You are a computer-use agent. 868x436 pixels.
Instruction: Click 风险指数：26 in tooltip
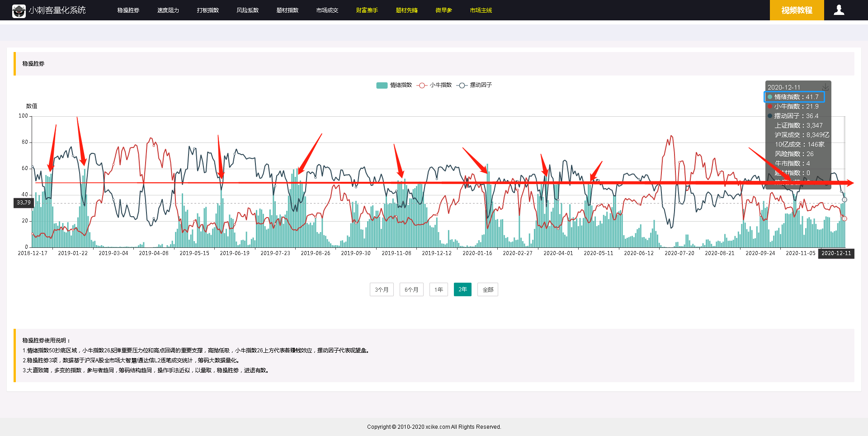pyautogui.click(x=794, y=154)
